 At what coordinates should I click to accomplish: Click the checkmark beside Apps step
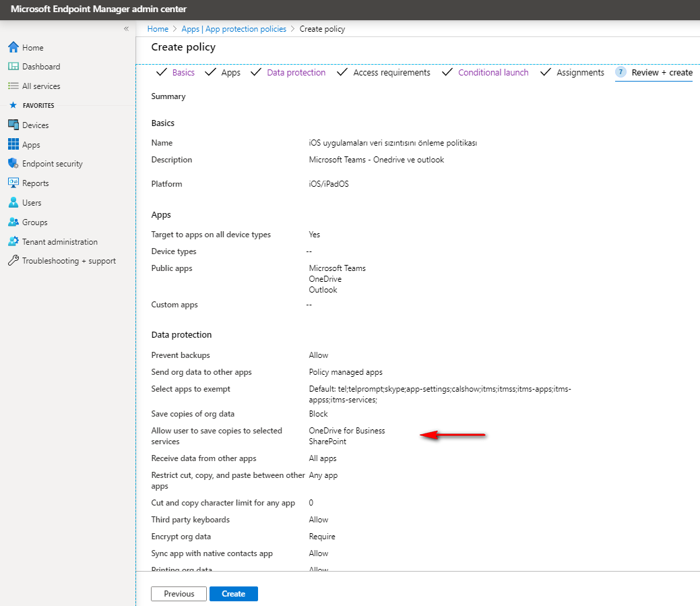point(210,72)
